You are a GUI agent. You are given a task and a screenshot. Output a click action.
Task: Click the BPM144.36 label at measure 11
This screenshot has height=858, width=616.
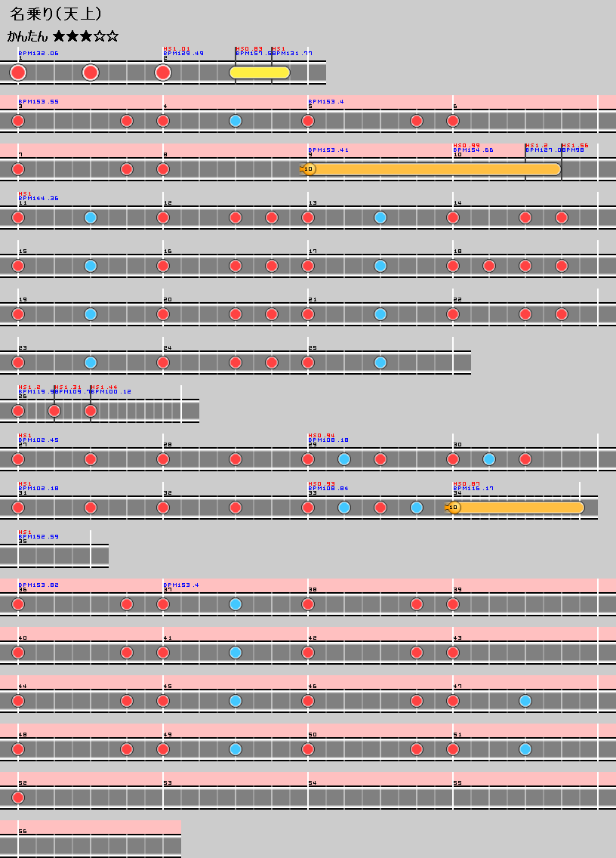pyautogui.click(x=38, y=199)
